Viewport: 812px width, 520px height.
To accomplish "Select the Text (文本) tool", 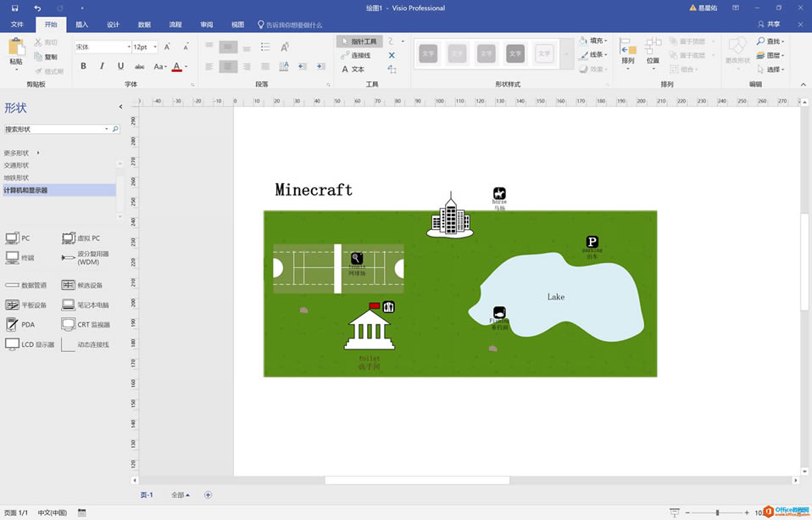I will tap(353, 69).
